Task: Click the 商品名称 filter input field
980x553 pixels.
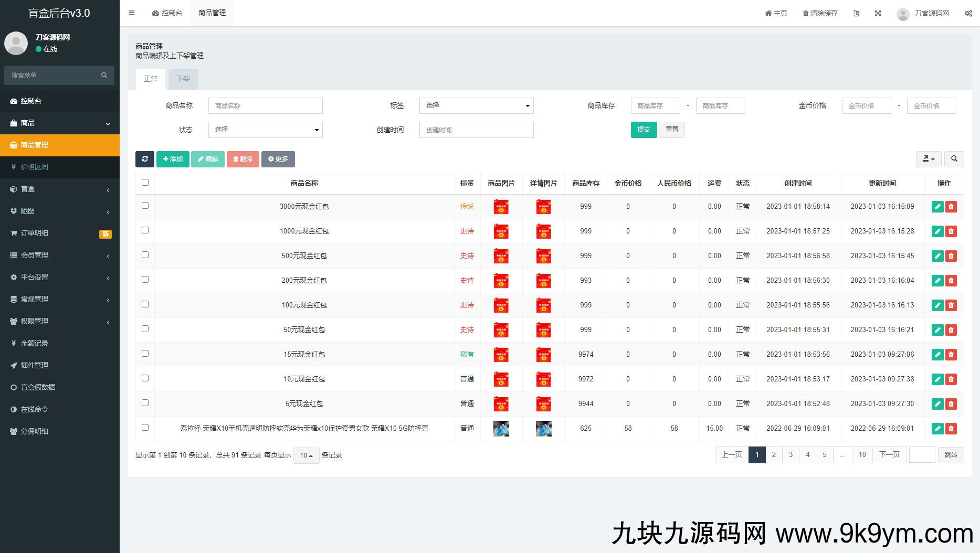Action: (x=265, y=106)
